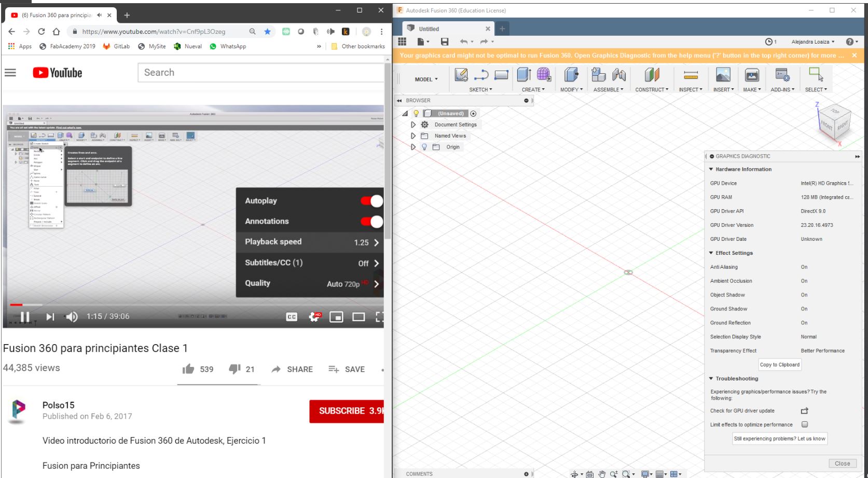Check Limit effects to optimize performance
The width and height of the screenshot is (868, 478).
(805, 425)
